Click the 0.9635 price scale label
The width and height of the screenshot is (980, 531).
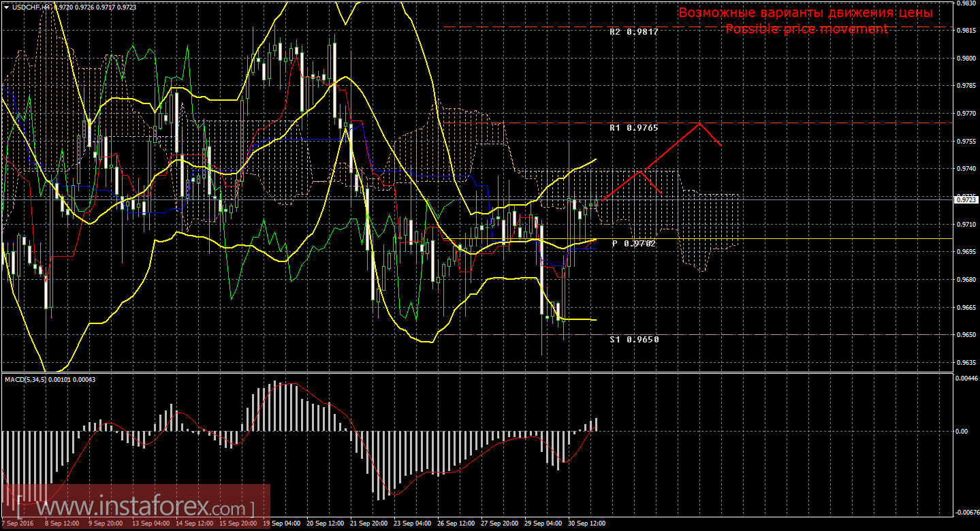pyautogui.click(x=966, y=363)
